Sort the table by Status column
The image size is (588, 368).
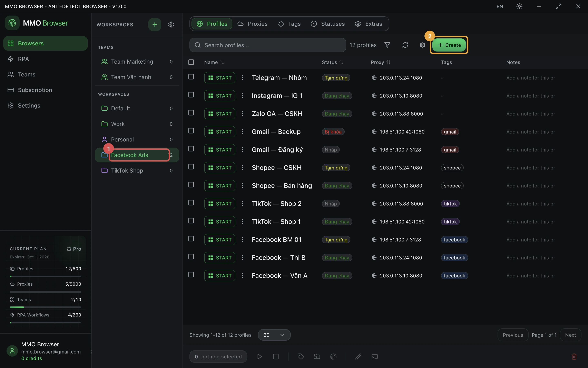click(x=332, y=62)
